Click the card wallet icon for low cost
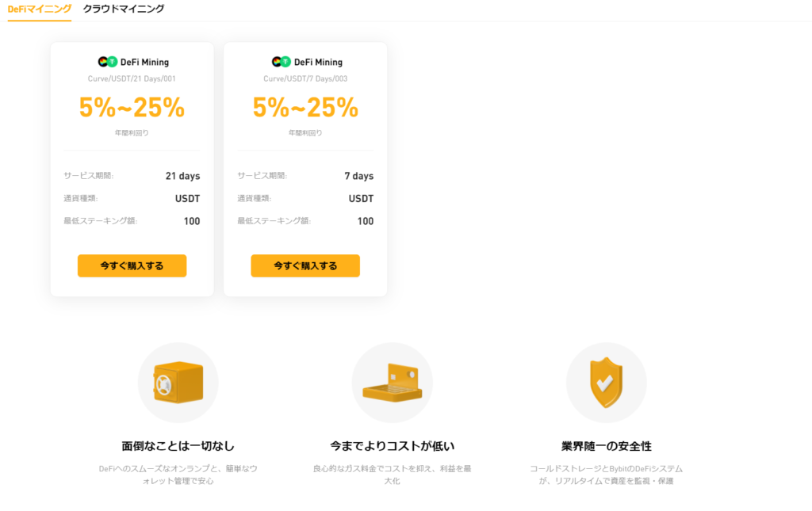This screenshot has height=511, width=812. [x=393, y=383]
